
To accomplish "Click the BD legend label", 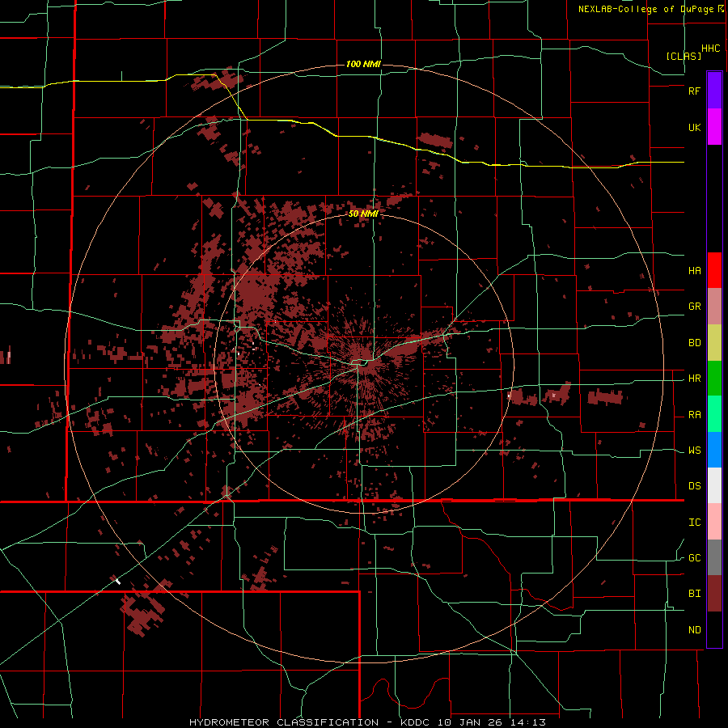I will point(694,343).
